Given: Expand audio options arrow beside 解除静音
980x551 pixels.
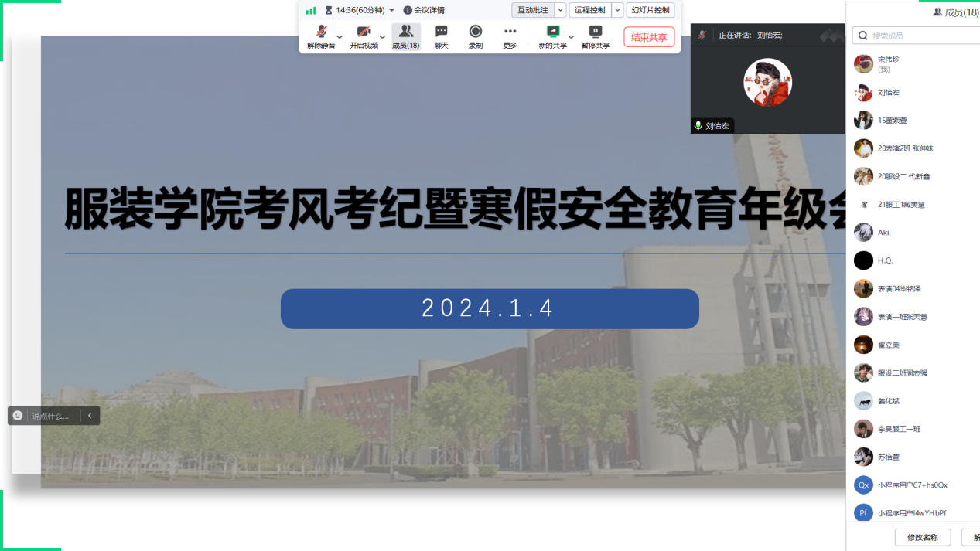Looking at the screenshot, I should coord(340,36).
